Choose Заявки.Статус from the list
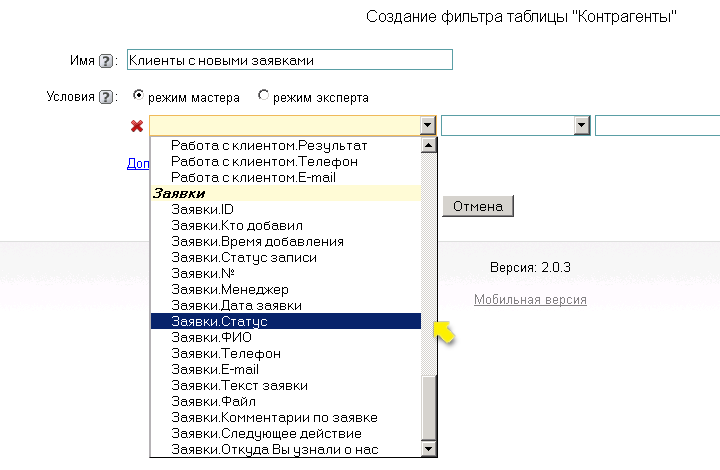The image size is (720, 470). click(219, 321)
